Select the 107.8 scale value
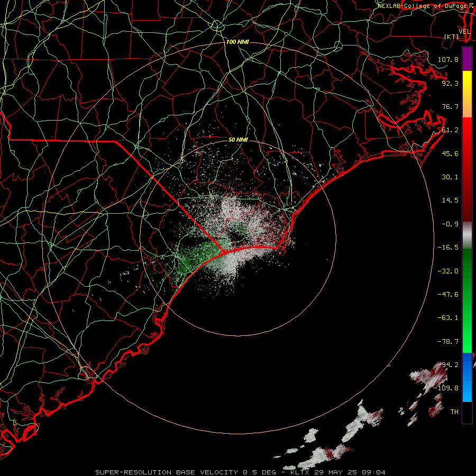Screen dimensions: 476x476 (448, 59)
